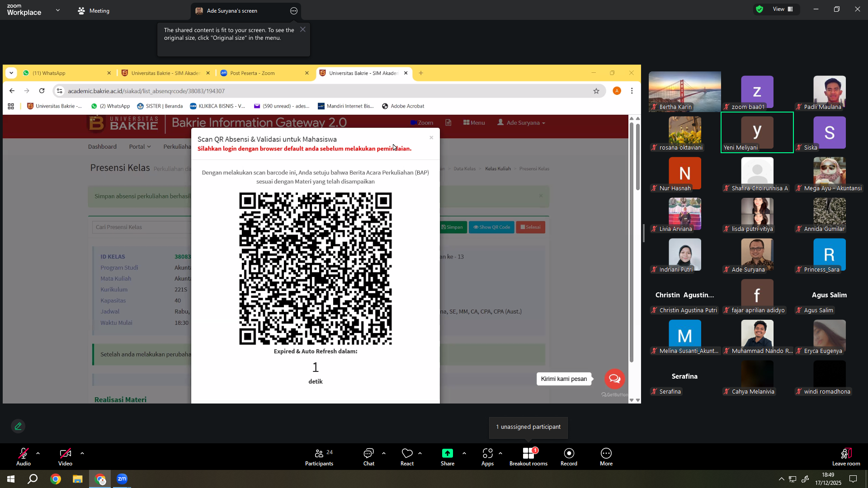Select Serafina participant tile
This screenshot has height=488, width=868.
(x=685, y=376)
